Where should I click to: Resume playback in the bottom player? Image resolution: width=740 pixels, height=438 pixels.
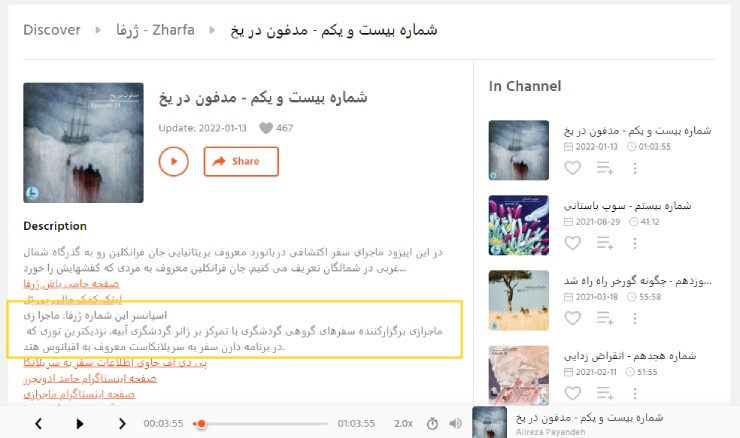point(80,424)
